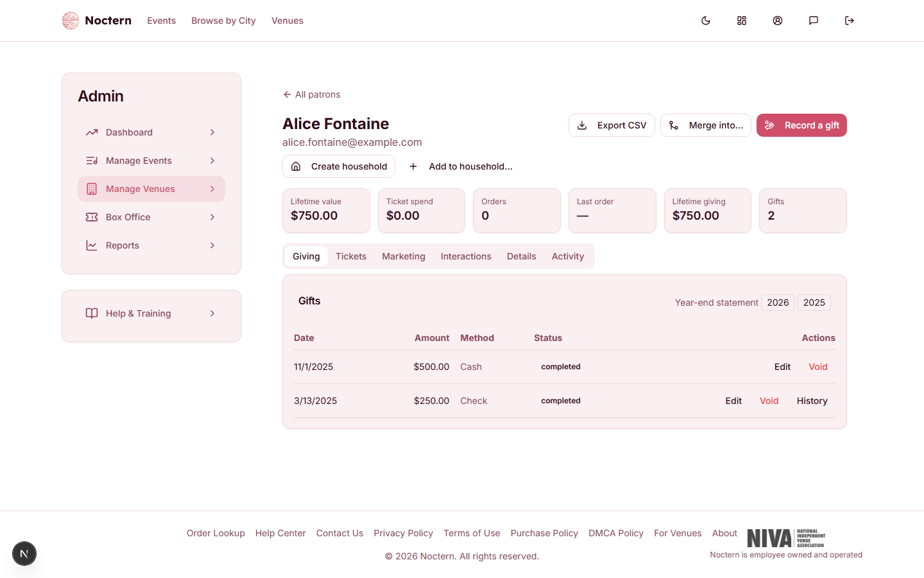The image size is (924, 578).
Task: Open Events in the top navigation
Action: click(161, 21)
